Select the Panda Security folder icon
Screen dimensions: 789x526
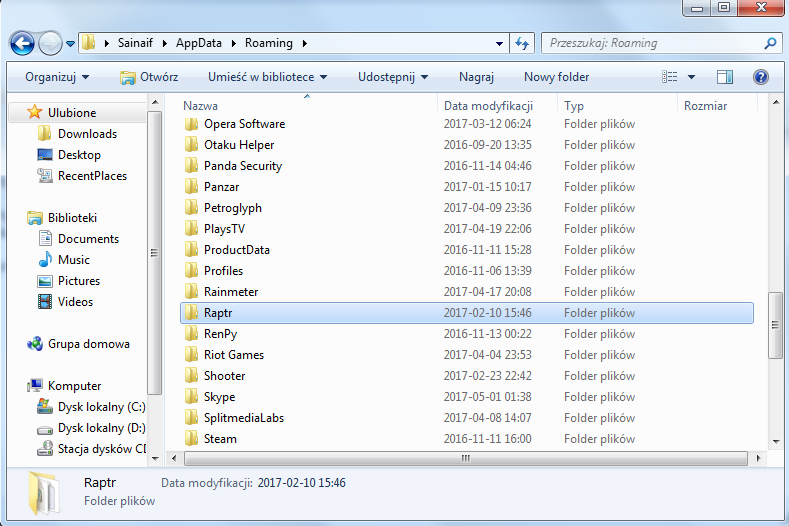click(x=191, y=166)
